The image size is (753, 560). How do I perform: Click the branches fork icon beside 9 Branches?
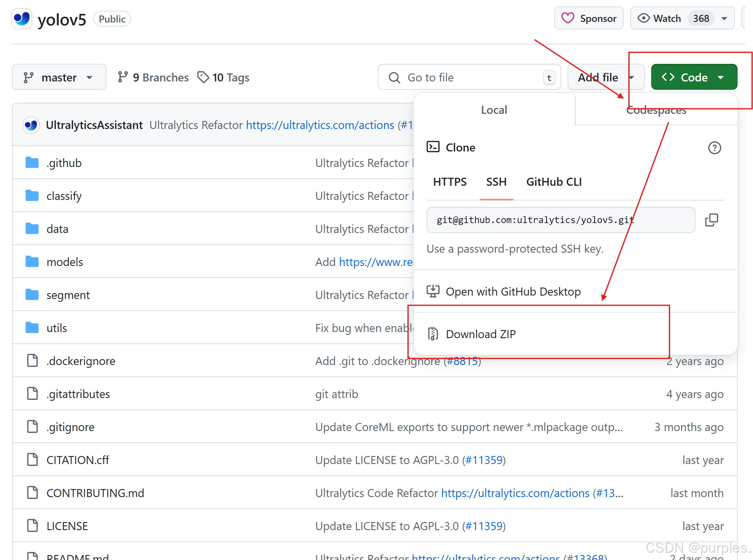(x=122, y=77)
